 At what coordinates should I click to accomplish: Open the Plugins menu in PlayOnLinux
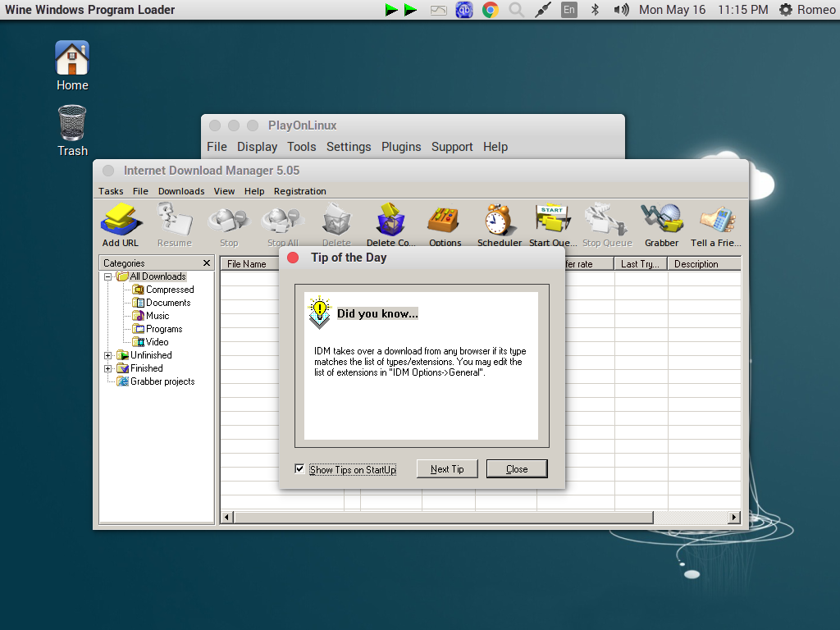click(x=400, y=147)
